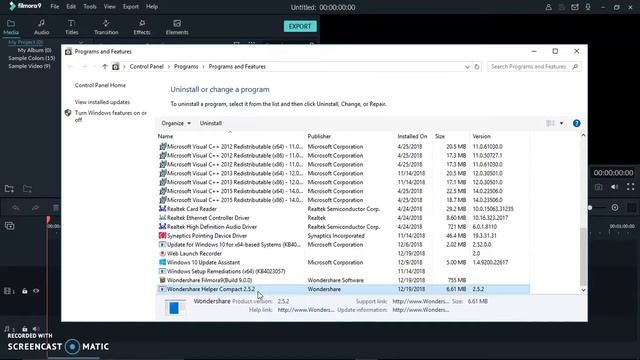Open the Export menu in Filmora
This screenshot has height=360, width=640.
pyautogui.click(x=131, y=7)
